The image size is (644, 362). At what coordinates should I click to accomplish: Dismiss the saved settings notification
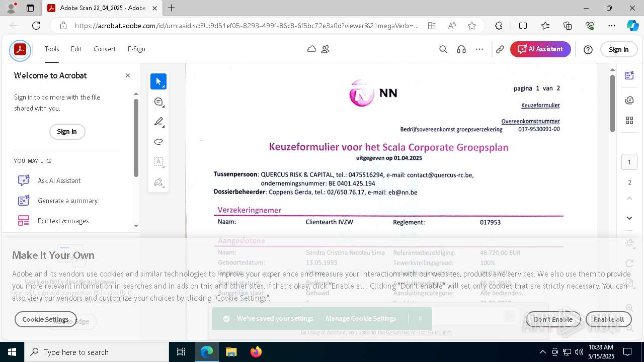coord(420,318)
